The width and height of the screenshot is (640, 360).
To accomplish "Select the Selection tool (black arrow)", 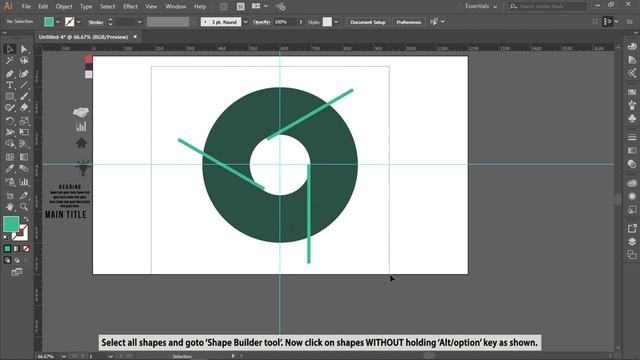I will 10,49.
